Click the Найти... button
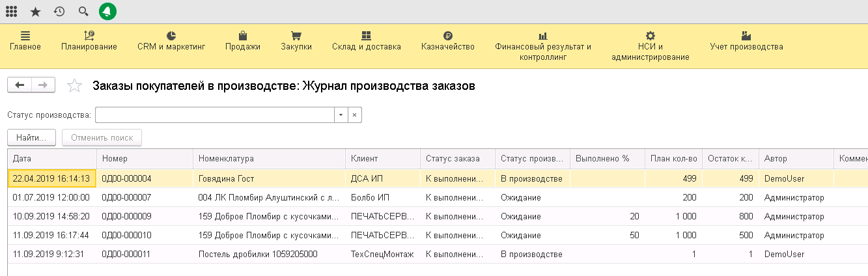 pos(31,138)
